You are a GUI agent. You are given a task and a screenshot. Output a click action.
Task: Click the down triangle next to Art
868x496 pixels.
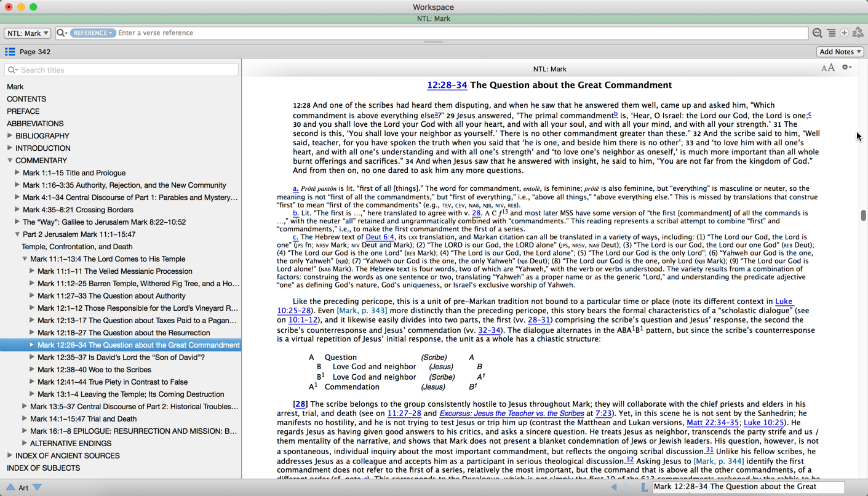38,487
